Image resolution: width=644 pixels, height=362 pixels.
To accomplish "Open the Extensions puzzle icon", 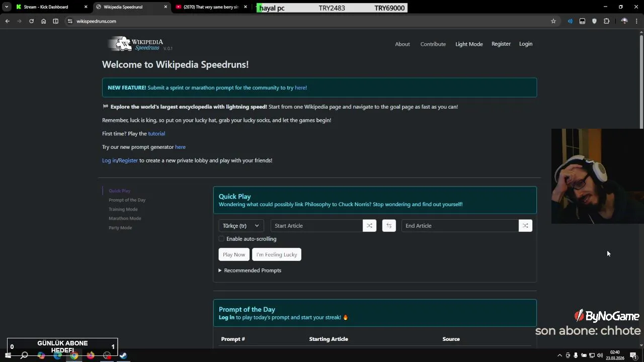I will click(606, 21).
